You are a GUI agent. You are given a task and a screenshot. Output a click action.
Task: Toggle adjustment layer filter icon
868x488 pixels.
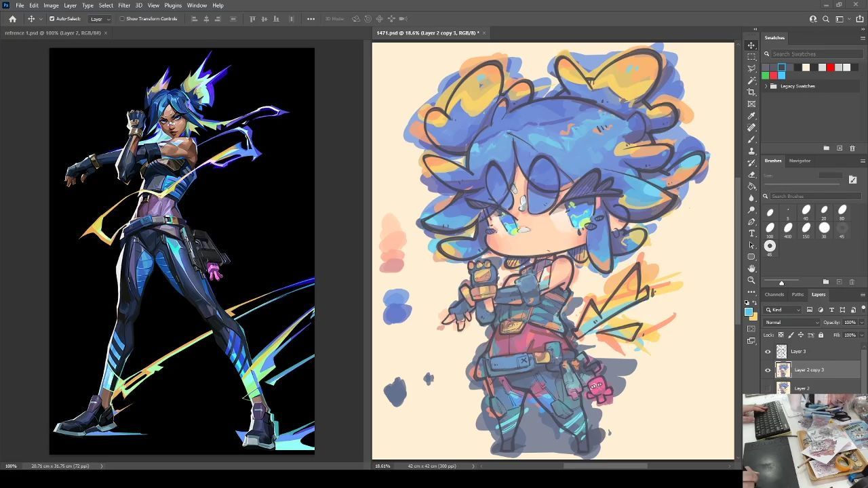pyautogui.click(x=821, y=310)
